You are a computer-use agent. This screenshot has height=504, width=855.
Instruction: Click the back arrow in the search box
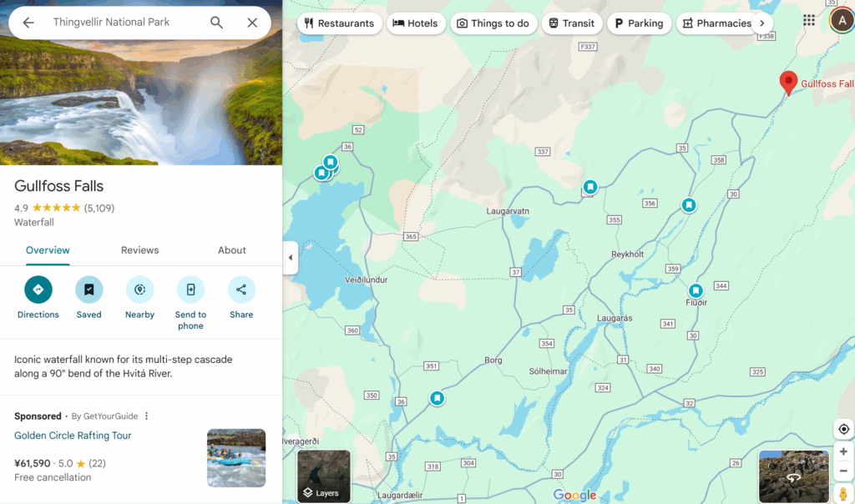point(28,23)
